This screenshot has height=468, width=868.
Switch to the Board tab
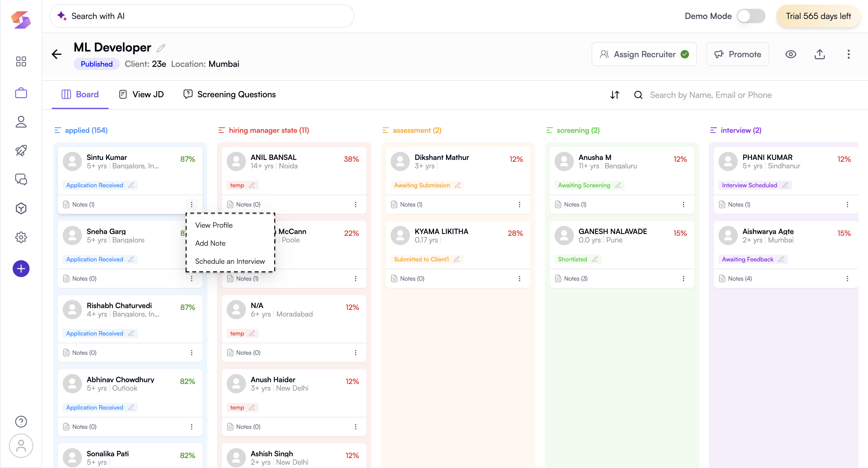tap(80, 95)
